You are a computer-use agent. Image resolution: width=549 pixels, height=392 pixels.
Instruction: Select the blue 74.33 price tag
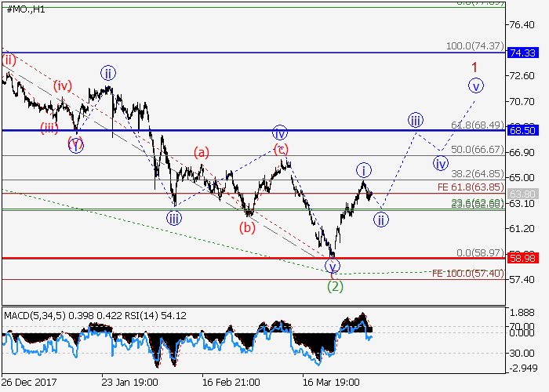(522, 53)
